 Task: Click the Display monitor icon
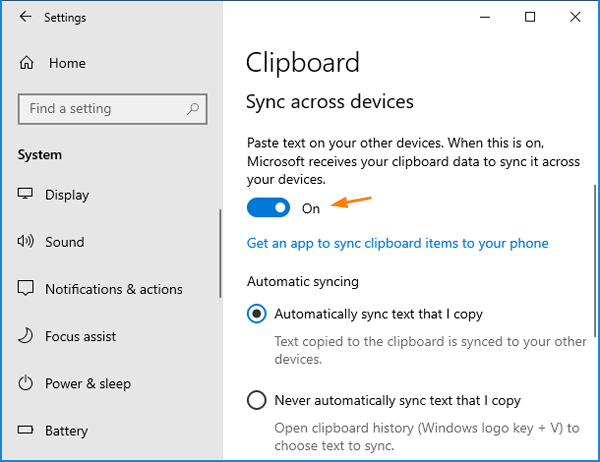[x=26, y=195]
